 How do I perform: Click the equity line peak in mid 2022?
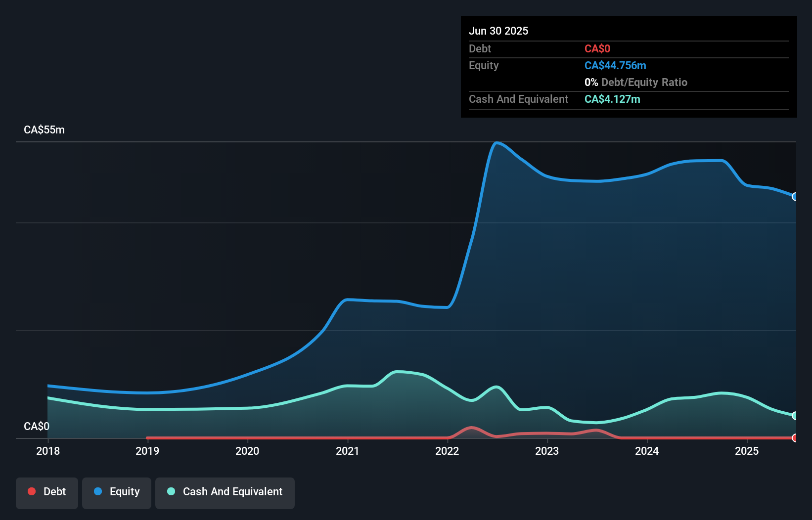497,143
